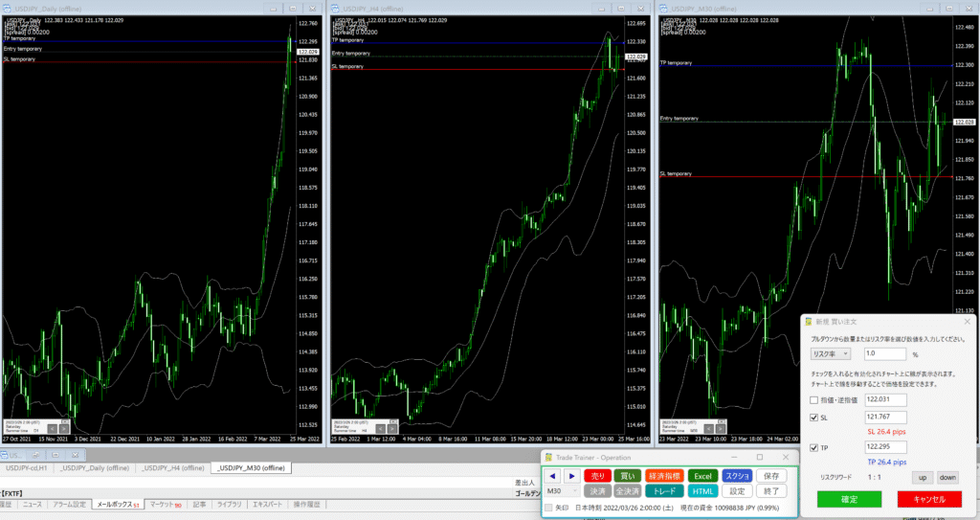The image size is (980, 520).
Task: Click the 新規 買い注文 dialog title icon
Action: (x=808, y=322)
